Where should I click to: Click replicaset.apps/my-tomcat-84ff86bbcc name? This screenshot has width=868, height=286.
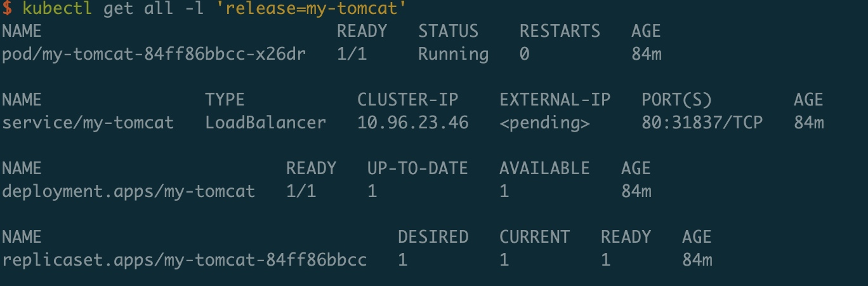click(185, 260)
